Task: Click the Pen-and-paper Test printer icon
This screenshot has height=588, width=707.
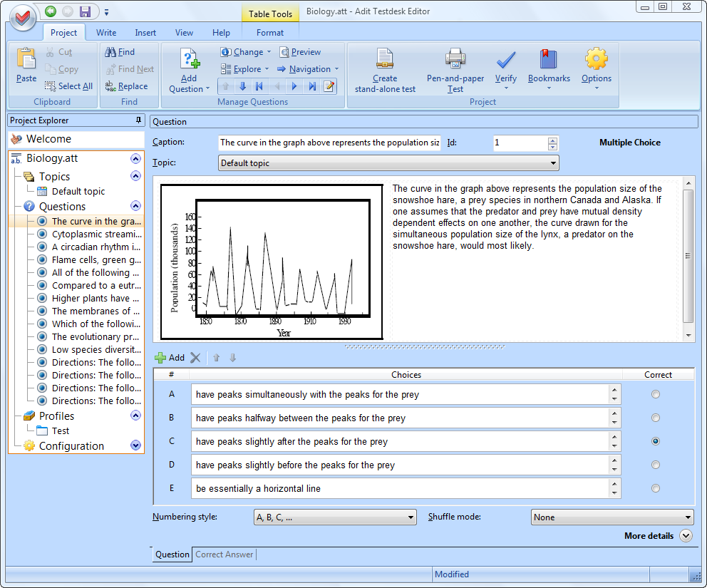Action: [455, 58]
